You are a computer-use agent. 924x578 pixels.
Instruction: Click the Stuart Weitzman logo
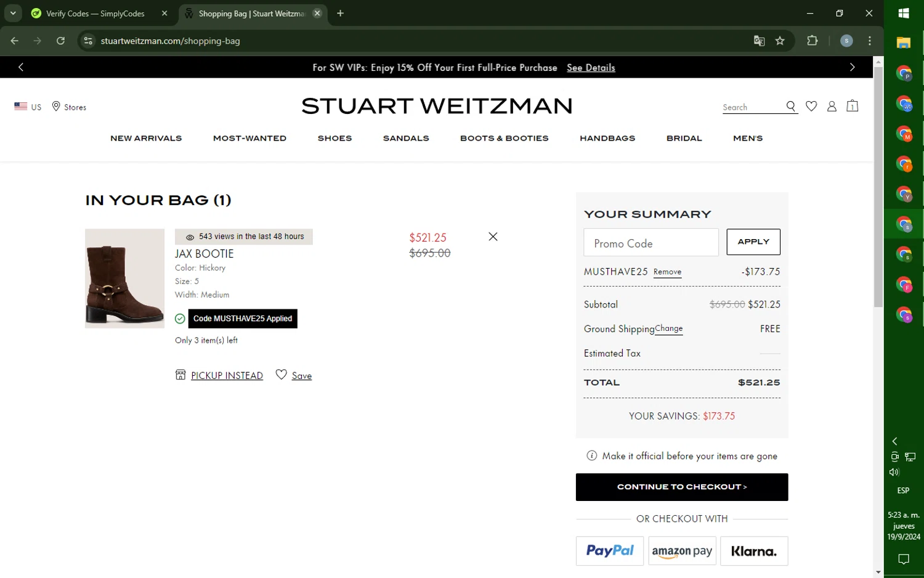click(437, 106)
